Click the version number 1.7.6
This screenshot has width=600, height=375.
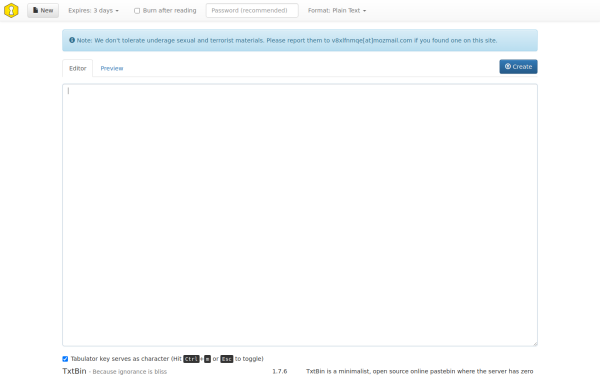tap(280, 371)
